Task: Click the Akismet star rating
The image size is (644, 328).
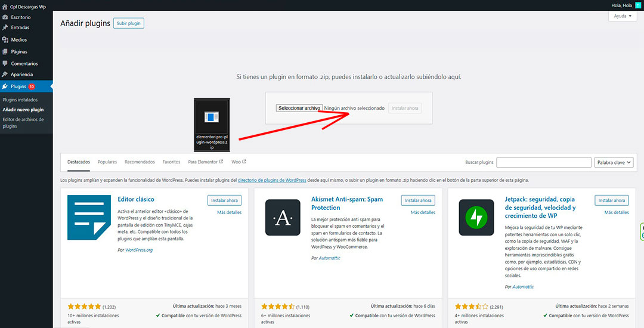Action: (x=278, y=307)
